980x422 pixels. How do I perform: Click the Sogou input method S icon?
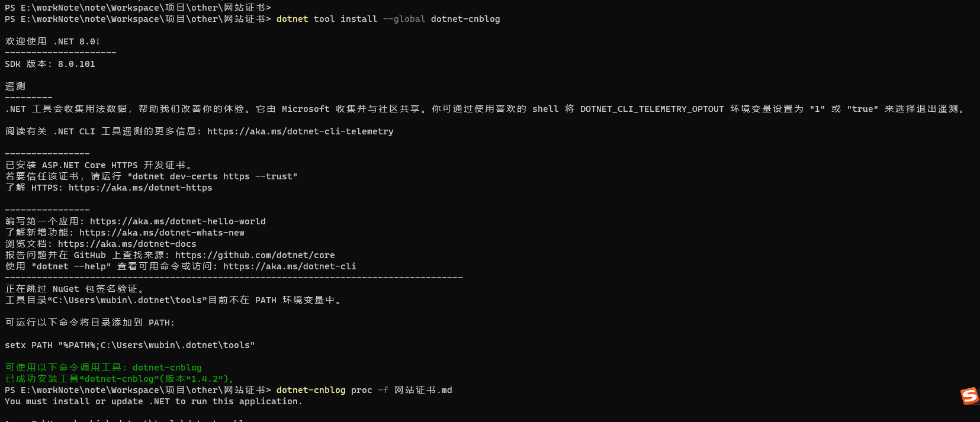pyautogui.click(x=969, y=396)
